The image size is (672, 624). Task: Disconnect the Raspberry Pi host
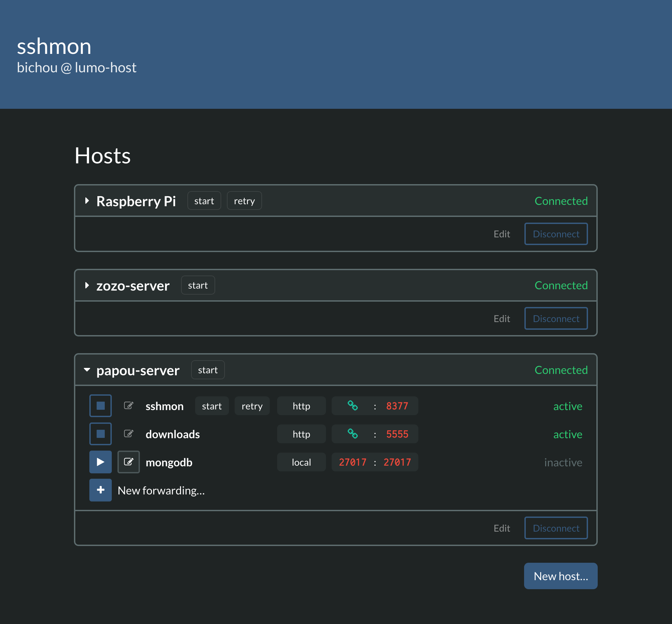click(x=556, y=234)
